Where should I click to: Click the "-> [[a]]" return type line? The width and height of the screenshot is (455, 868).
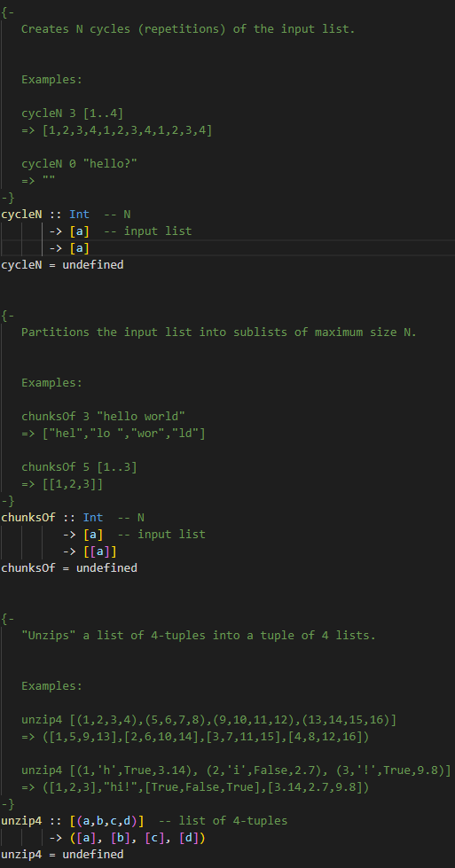89,551
